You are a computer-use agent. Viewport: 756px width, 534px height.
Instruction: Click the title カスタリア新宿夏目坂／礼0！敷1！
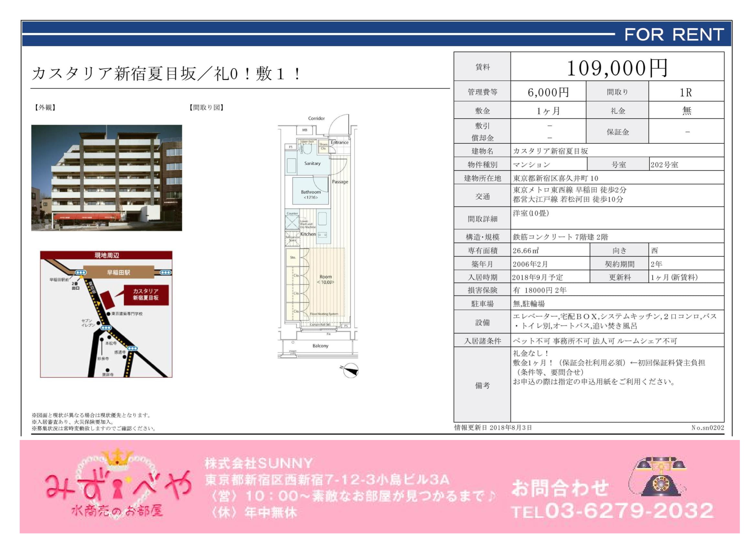click(166, 73)
